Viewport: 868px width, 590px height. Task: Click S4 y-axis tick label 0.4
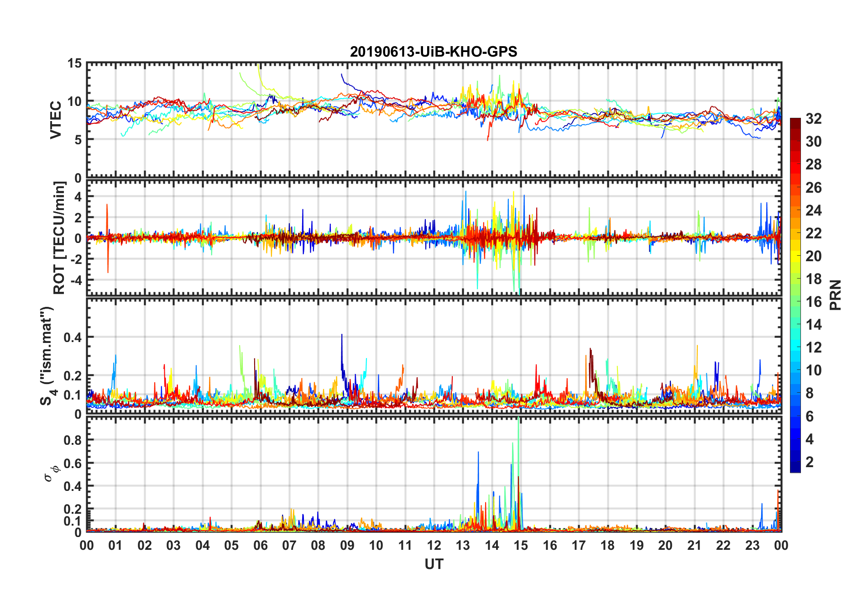pos(73,337)
